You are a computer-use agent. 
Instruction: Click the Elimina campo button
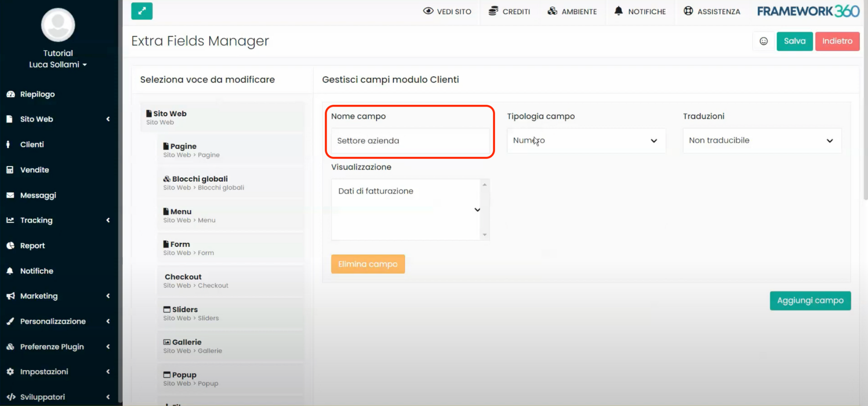click(x=368, y=264)
